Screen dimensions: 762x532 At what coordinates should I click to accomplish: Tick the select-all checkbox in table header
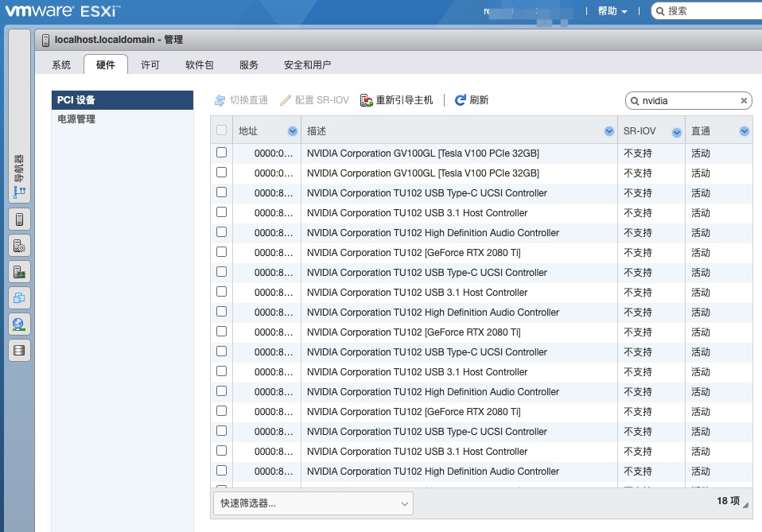pos(222,130)
